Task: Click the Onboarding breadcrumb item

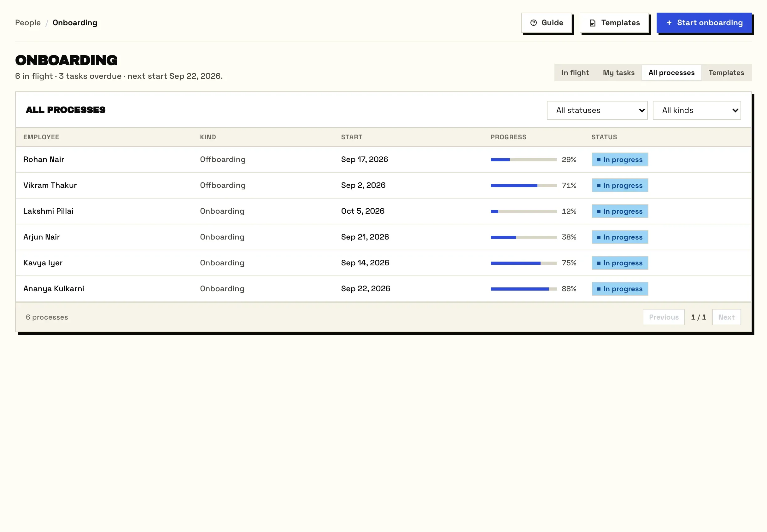Action: [x=75, y=23]
